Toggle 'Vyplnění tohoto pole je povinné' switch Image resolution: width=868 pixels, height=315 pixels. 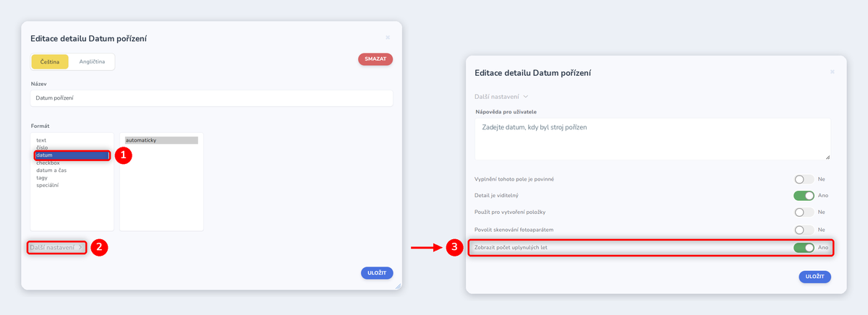pos(804,178)
